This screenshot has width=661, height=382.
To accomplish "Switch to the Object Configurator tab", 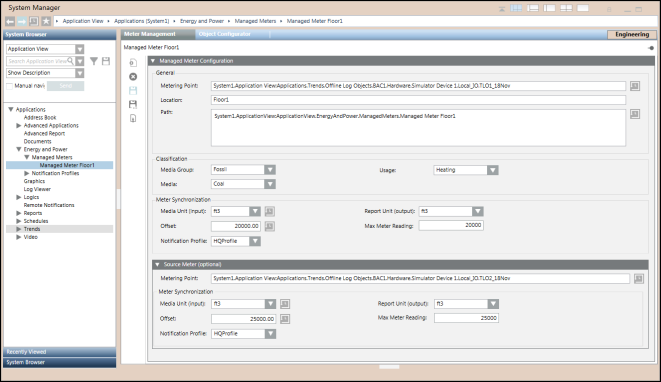I will (225, 34).
